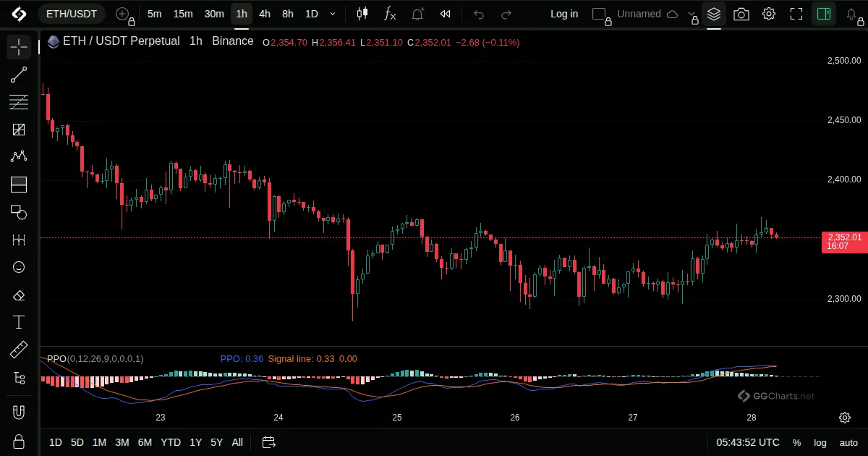Image resolution: width=868 pixels, height=456 pixels.
Task: Open the GoCharting logo menu
Action: click(19, 14)
